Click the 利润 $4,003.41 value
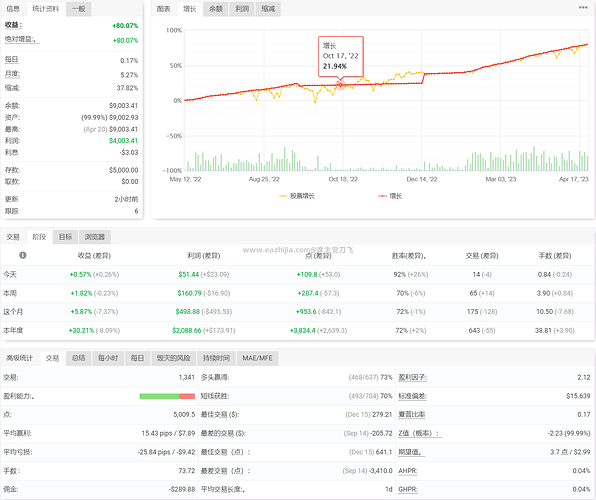596x500 pixels. coord(124,140)
